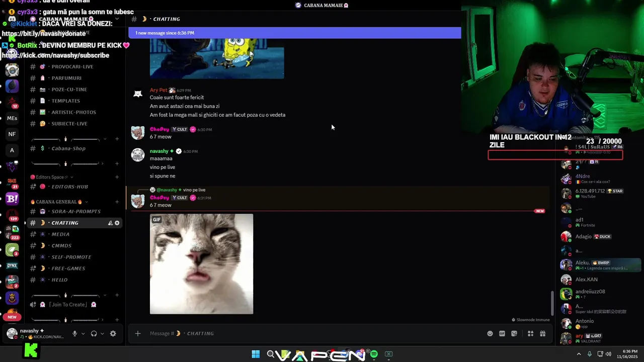Click the new message since 6:36 PM banner
Viewport: 644px width, 362px height.
(x=294, y=33)
